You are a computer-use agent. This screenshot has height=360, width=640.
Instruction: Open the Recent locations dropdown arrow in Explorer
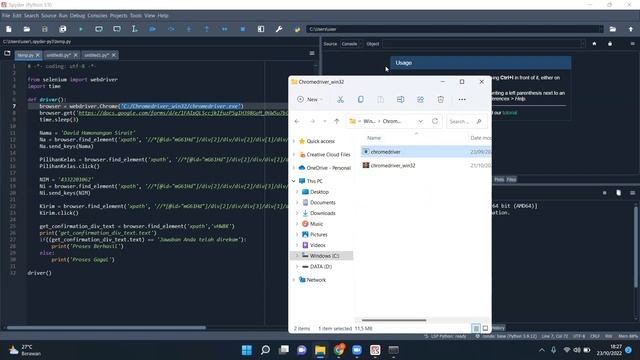(x=325, y=121)
